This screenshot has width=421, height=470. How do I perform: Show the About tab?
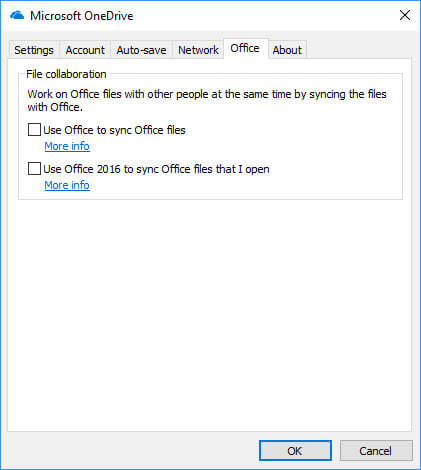point(287,50)
